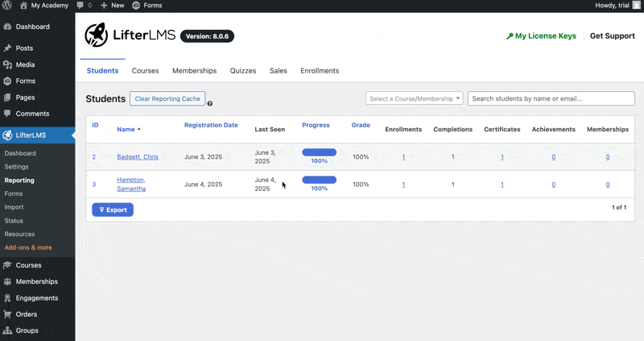The width and height of the screenshot is (644, 341).
Task: Click the Pages icon in sidebar
Action: click(7, 98)
